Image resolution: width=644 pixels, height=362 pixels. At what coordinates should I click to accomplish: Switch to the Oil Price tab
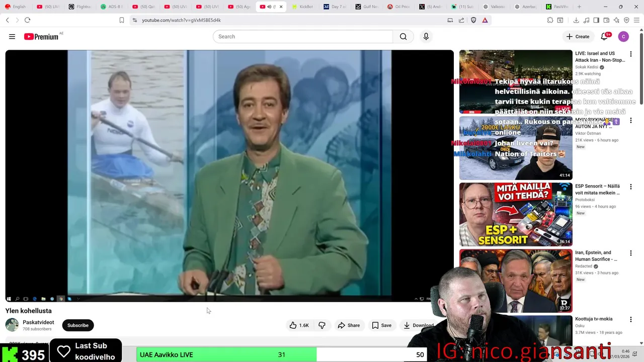(x=398, y=7)
